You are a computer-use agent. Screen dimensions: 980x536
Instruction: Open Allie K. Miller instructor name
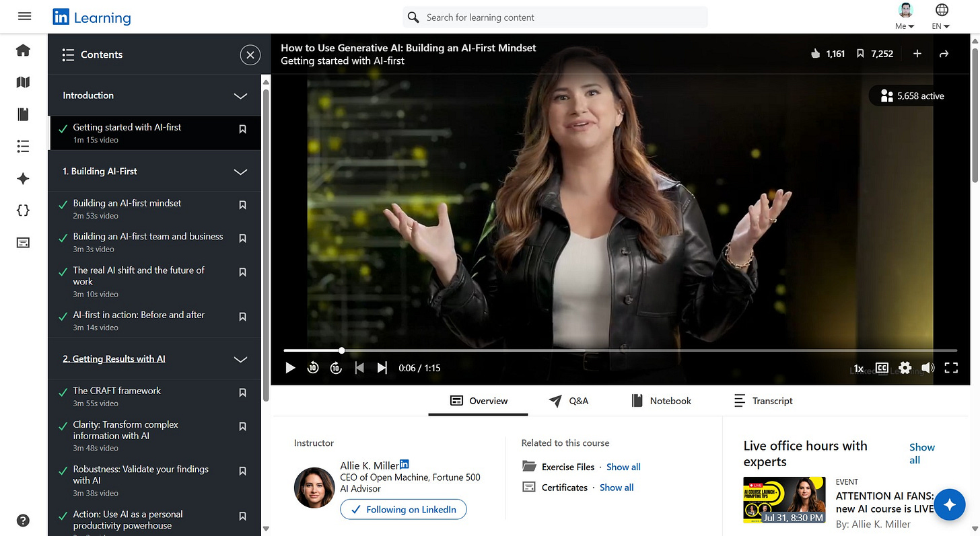(x=370, y=466)
